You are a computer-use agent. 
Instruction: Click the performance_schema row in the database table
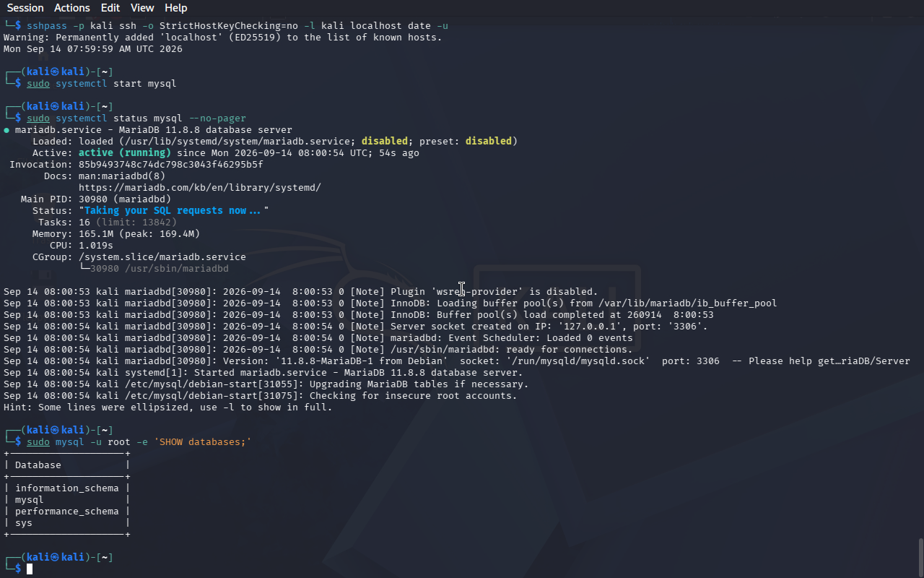coord(67,511)
